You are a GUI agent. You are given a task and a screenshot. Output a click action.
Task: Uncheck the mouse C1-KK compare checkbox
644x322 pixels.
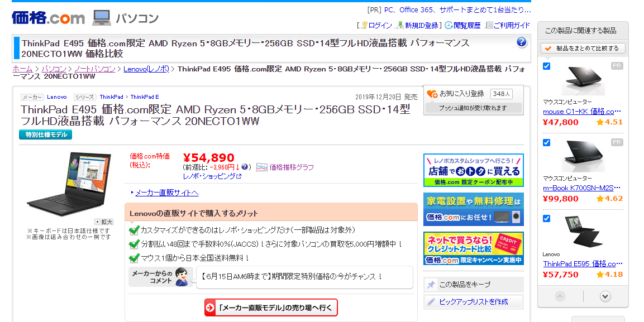(x=547, y=66)
